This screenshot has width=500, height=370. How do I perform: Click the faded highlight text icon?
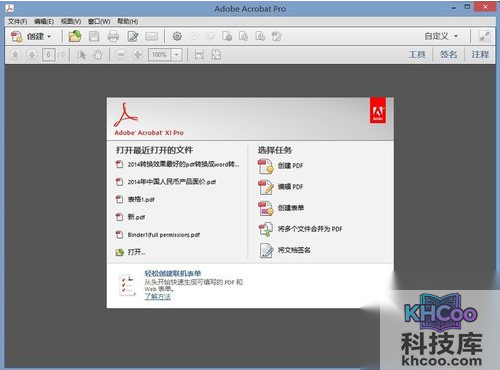pyautogui.click(x=210, y=36)
